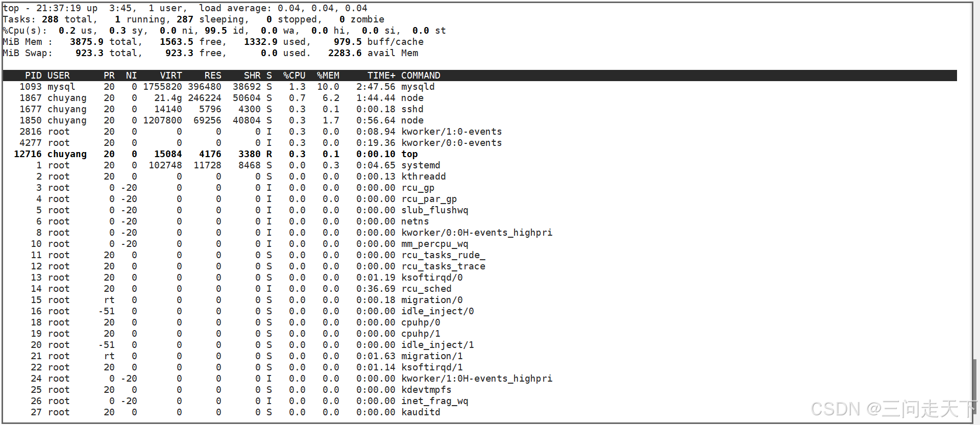
Task: Click the rcu_par_gp command name
Action: pyautogui.click(x=429, y=199)
